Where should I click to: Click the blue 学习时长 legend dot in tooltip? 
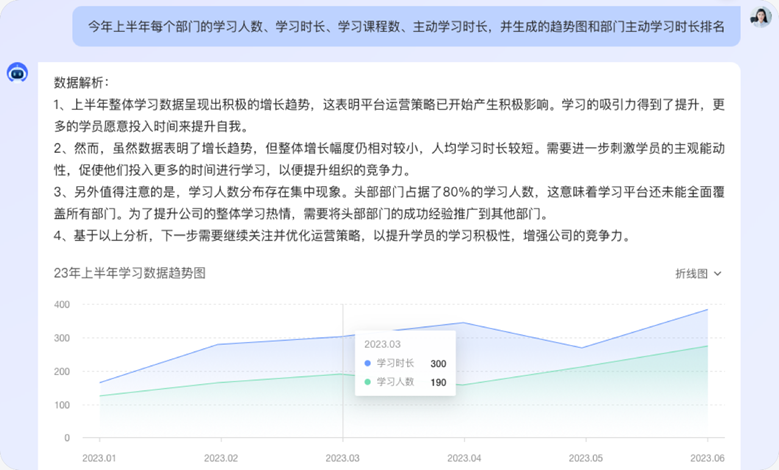(368, 363)
